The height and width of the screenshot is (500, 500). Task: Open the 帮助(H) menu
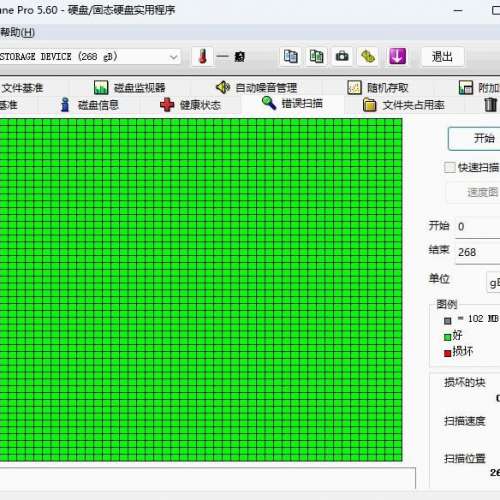(17, 32)
